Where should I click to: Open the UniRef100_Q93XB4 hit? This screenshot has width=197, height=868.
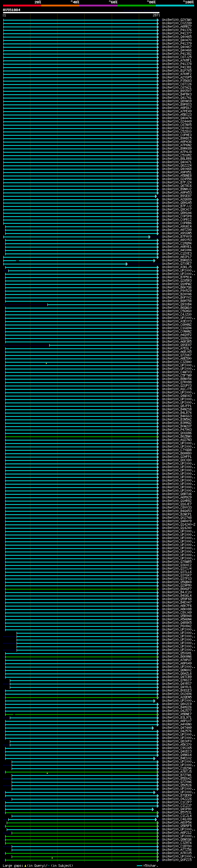[x=177, y=304]
